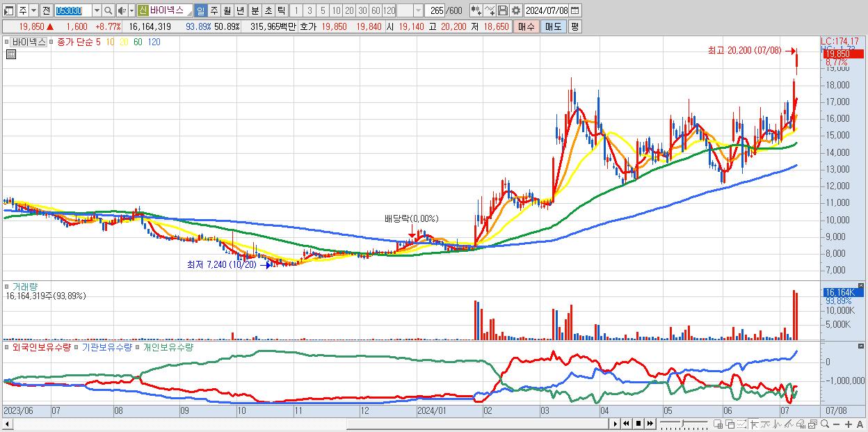Viewport: 868px width, 432px height.
Task: Click the stock code input field 053030
Action: click(72, 10)
